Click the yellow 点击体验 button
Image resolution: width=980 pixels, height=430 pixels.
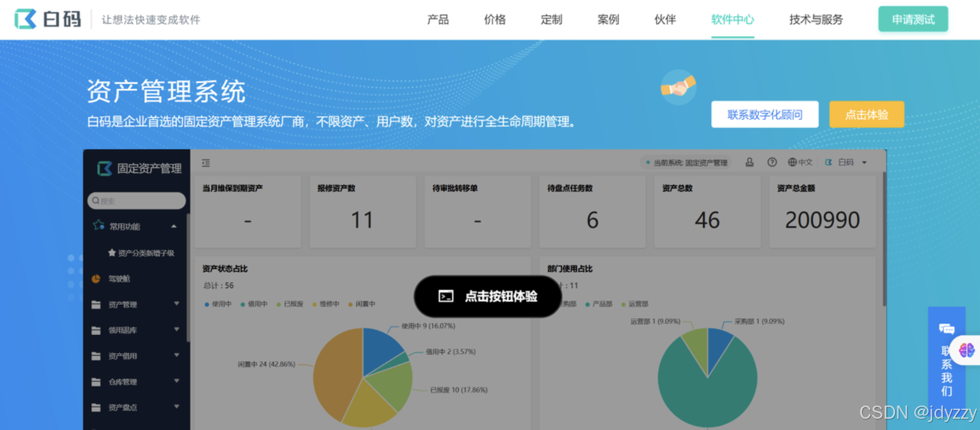(x=867, y=114)
